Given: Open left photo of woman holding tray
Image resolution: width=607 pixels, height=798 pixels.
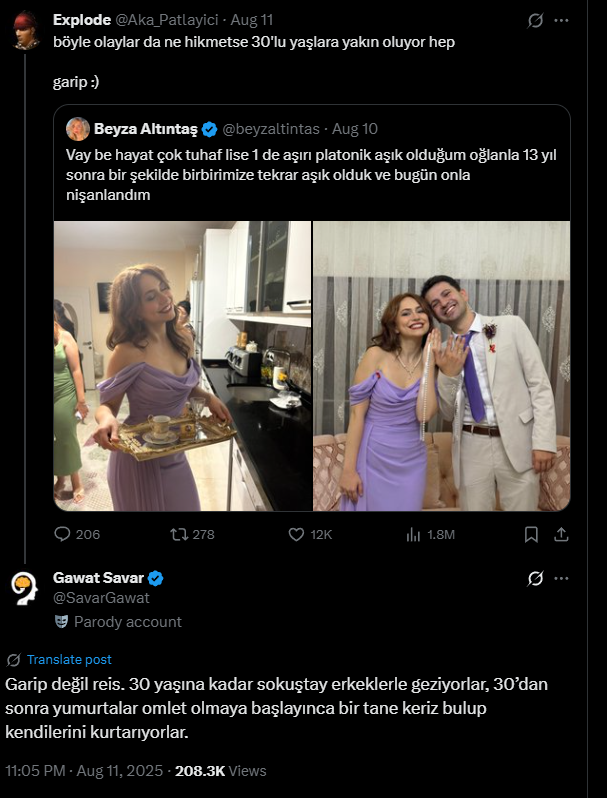Looking at the screenshot, I should tap(182, 366).
